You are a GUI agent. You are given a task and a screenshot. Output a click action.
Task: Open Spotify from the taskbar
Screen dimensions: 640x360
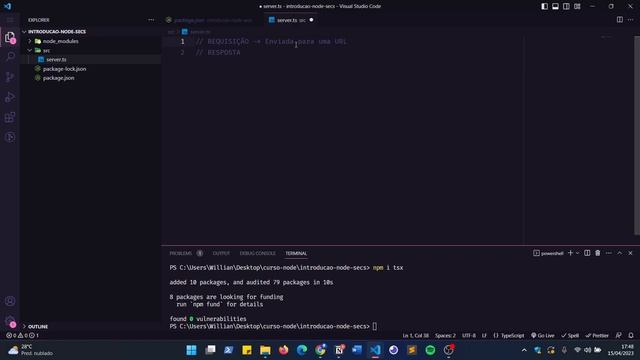430,350
